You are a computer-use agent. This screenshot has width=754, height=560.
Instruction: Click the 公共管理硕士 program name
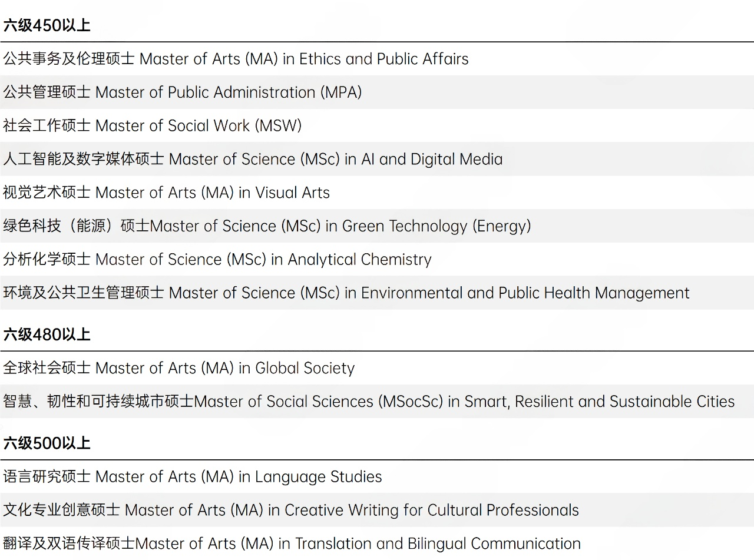(47, 92)
